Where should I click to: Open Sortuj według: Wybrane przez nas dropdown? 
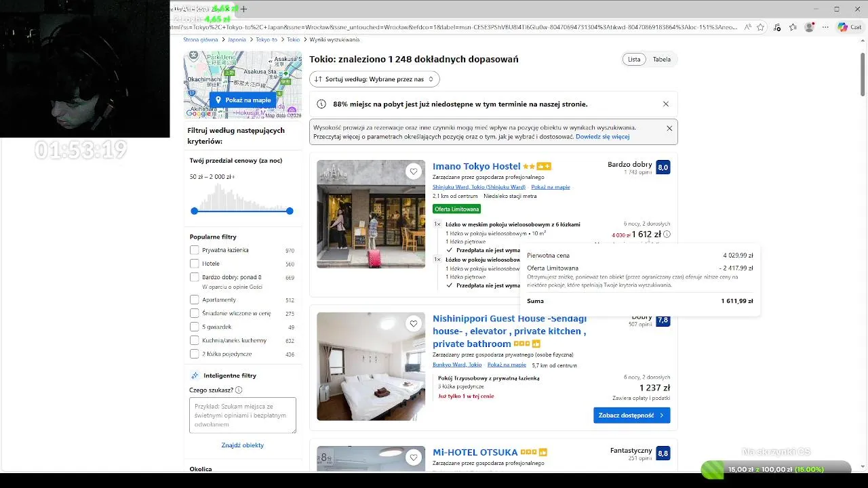pyautogui.click(x=374, y=79)
